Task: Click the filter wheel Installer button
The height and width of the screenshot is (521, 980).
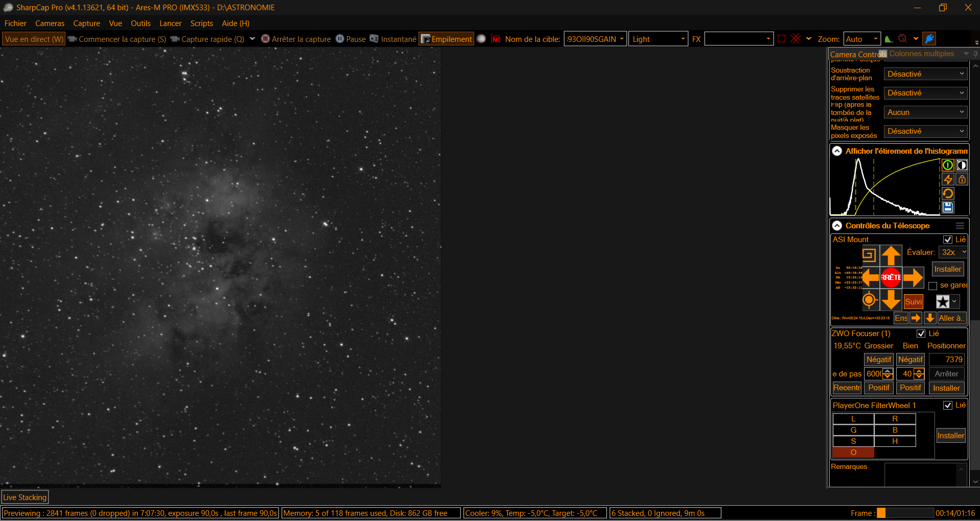Action: (x=951, y=436)
